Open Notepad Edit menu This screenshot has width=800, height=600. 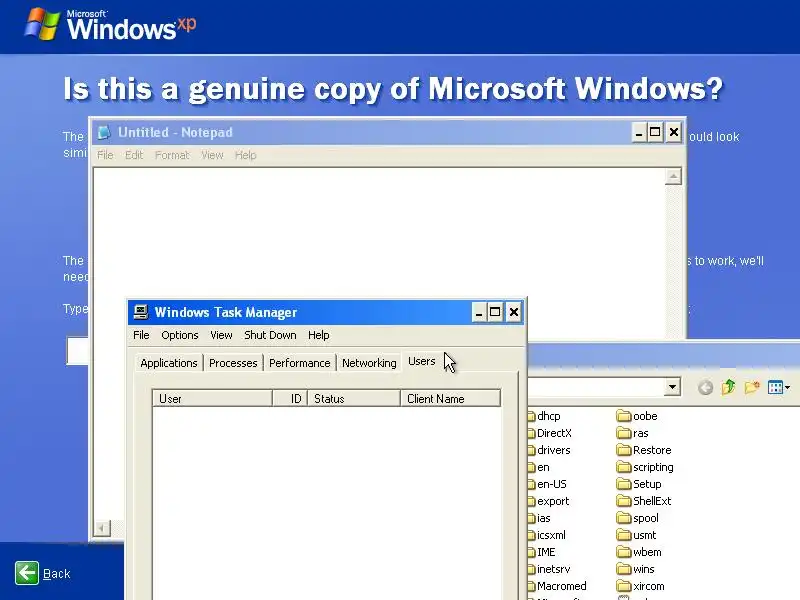(x=134, y=155)
